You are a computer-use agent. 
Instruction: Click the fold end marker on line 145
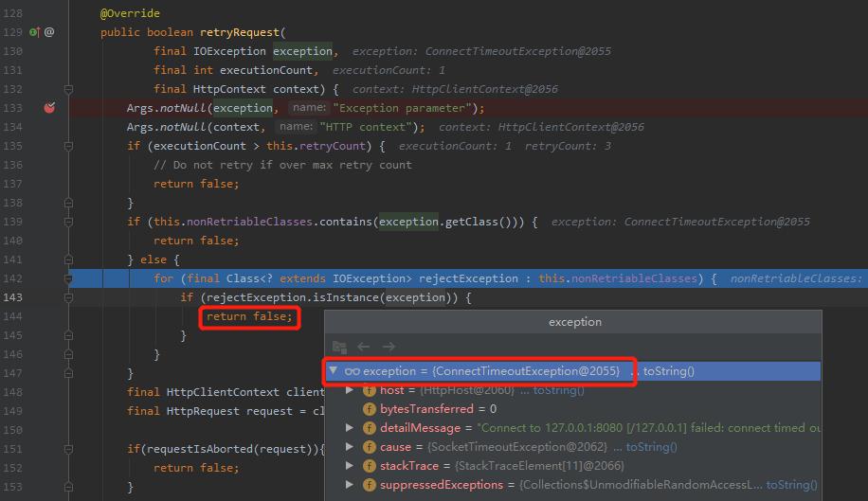pos(68,335)
